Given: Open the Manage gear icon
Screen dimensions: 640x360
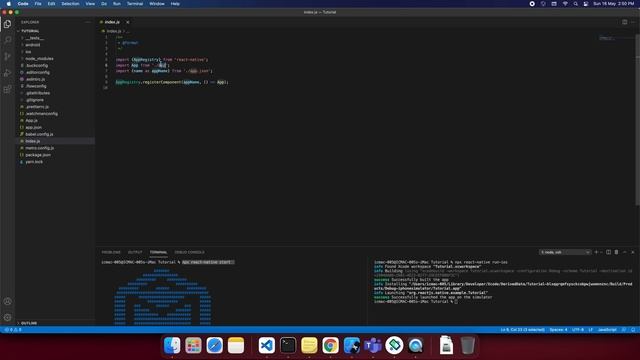Looking at the screenshot, I should pos(7,317).
